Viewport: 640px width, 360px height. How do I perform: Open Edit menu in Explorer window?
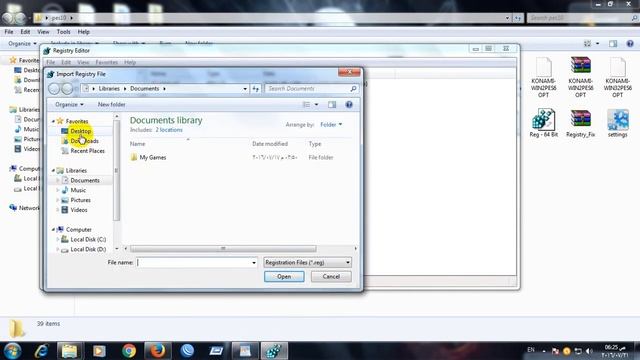pyautogui.click(x=25, y=32)
